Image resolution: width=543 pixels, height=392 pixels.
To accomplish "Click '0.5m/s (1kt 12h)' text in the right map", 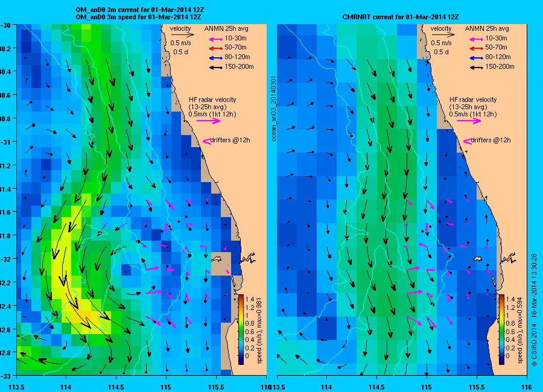I will click(473, 114).
